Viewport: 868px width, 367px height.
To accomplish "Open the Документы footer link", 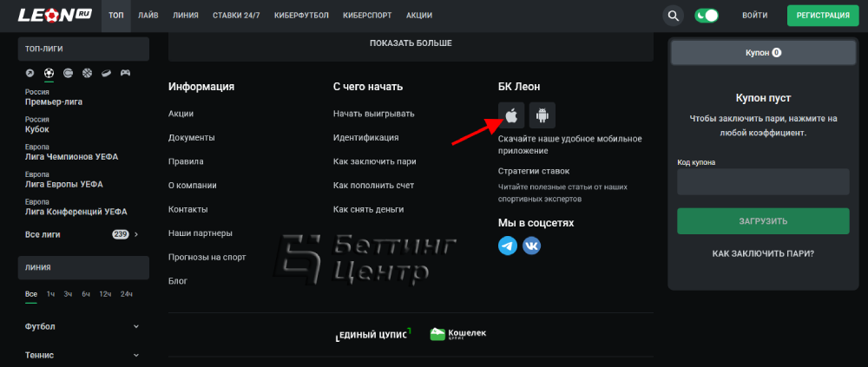I will coord(192,137).
